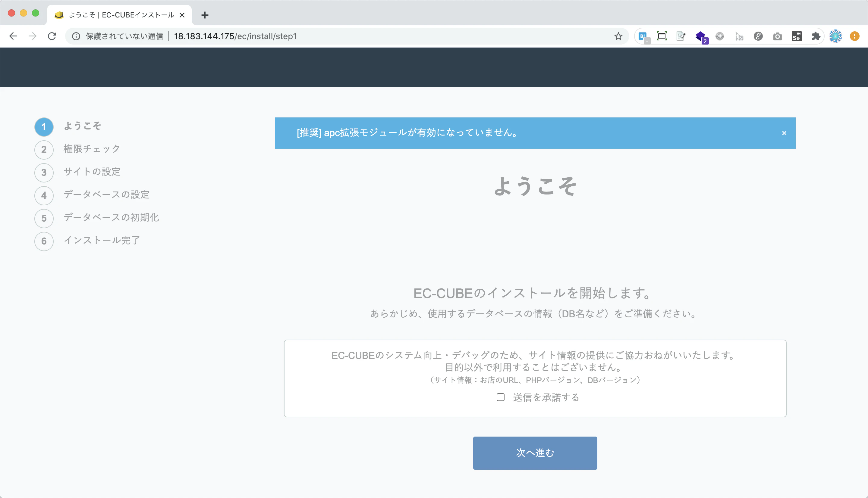Open the camera screenshot extension
This screenshot has height=498, width=868.
tap(777, 36)
